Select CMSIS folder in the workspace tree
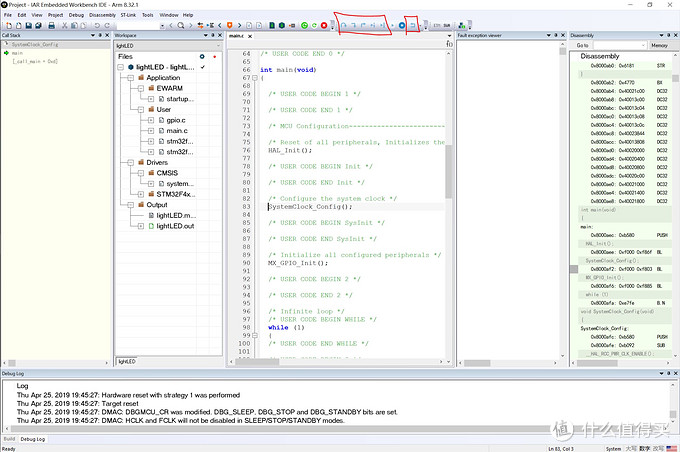This screenshot has height=452, width=680. 167,173
